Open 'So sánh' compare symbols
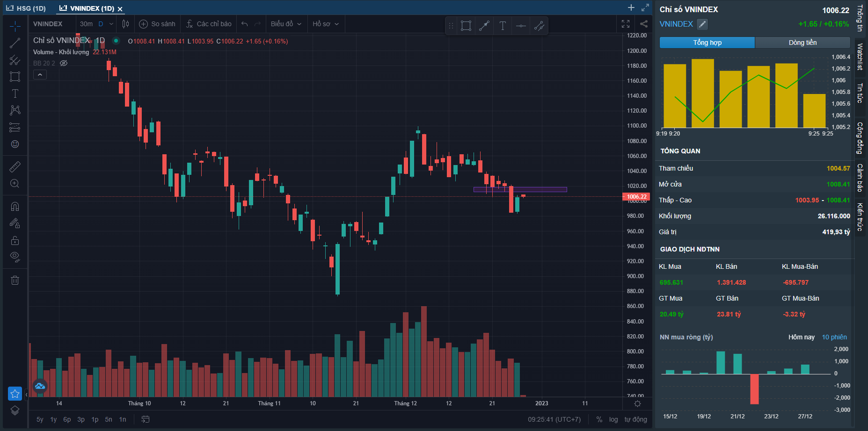This screenshot has width=868, height=431. coord(157,24)
